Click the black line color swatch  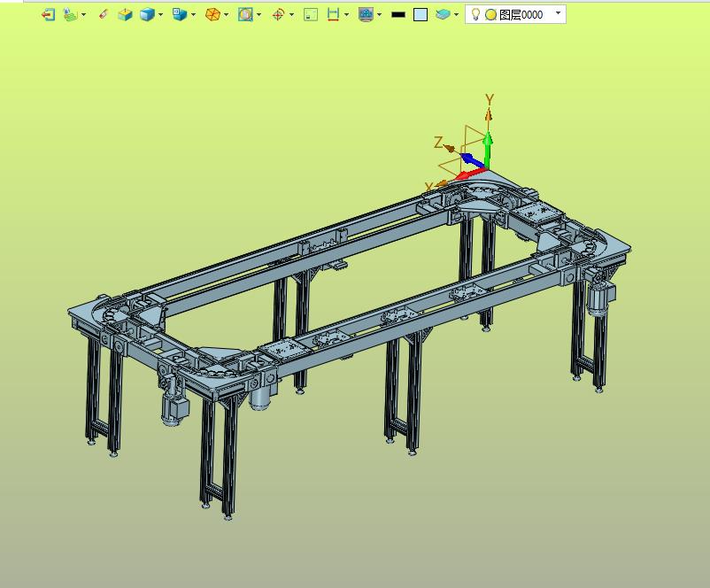pos(398,15)
